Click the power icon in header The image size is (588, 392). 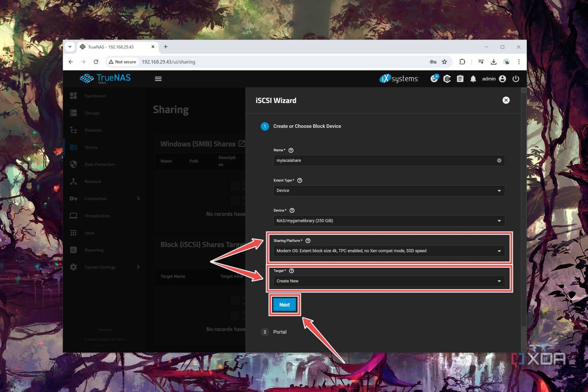click(516, 79)
